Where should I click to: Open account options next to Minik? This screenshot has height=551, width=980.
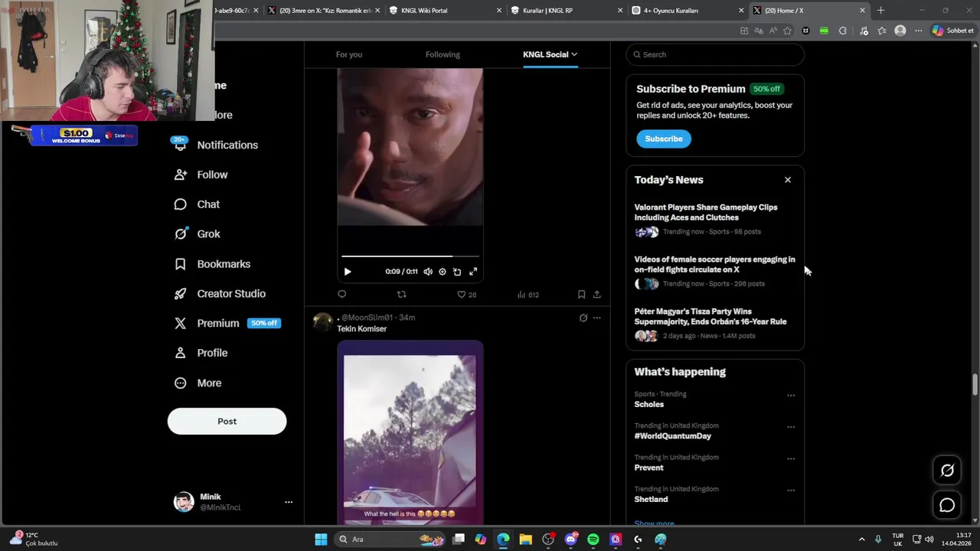point(289,502)
